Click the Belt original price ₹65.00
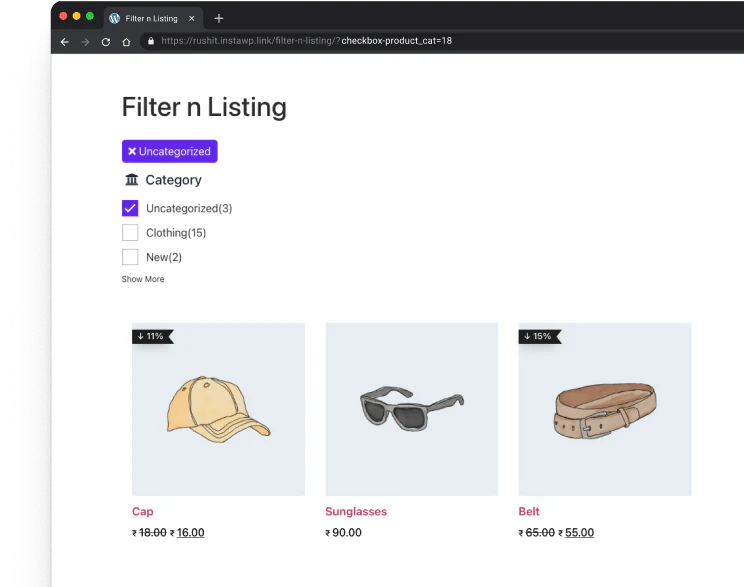The width and height of the screenshot is (744, 587). (537, 533)
